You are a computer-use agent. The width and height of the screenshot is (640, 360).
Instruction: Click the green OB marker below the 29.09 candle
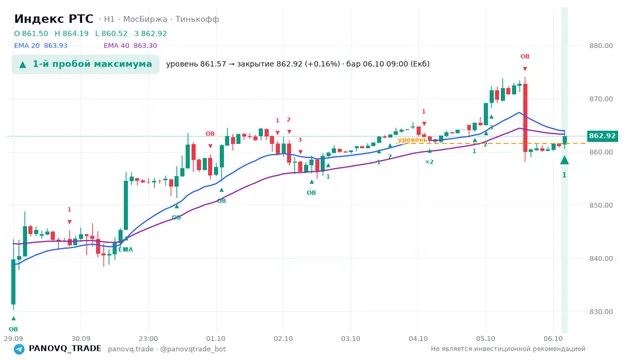(x=13, y=329)
